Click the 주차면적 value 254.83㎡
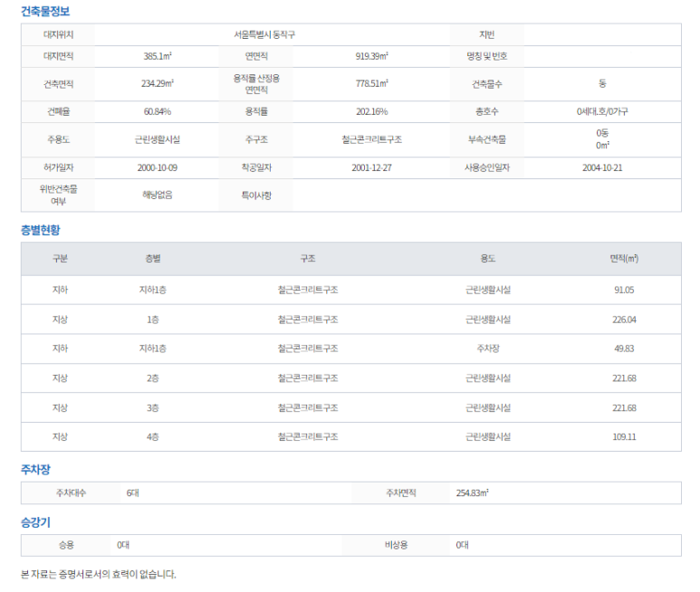The height and width of the screenshot is (592, 700). (x=472, y=493)
